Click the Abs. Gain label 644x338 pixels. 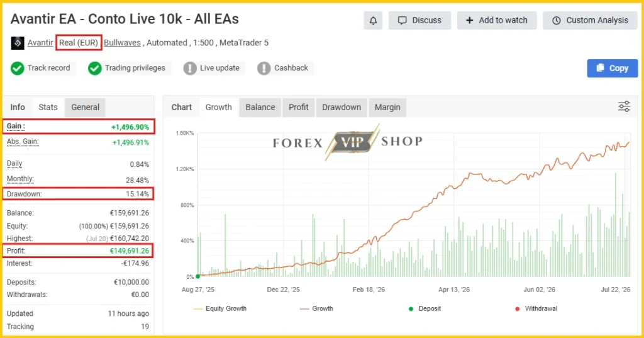point(23,142)
